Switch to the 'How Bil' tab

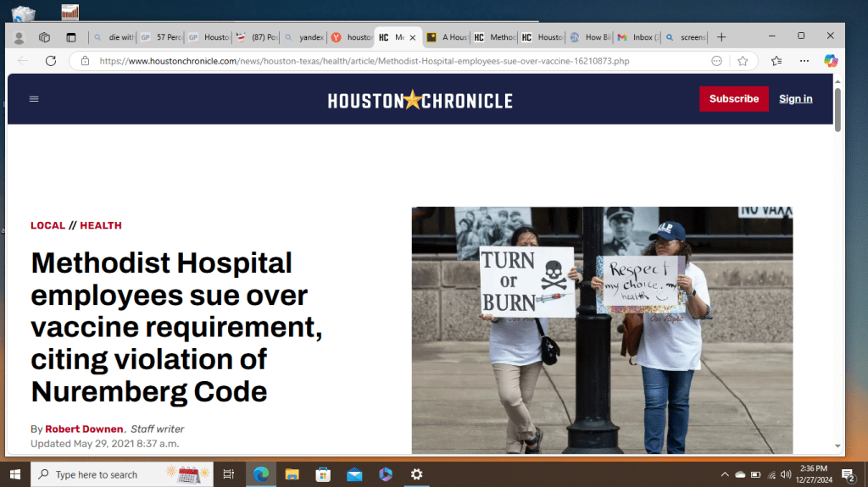click(590, 37)
